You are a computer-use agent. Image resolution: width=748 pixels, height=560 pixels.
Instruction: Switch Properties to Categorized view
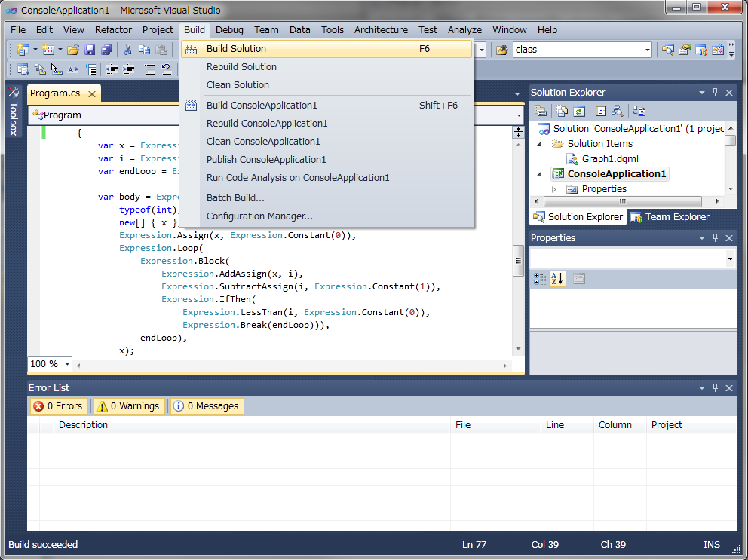[x=540, y=279]
